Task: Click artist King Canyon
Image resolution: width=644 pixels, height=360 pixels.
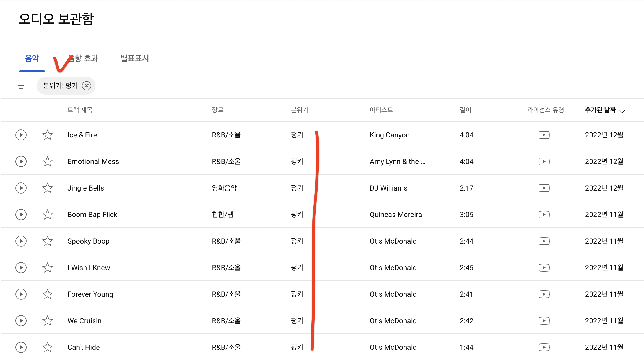Action: click(390, 135)
